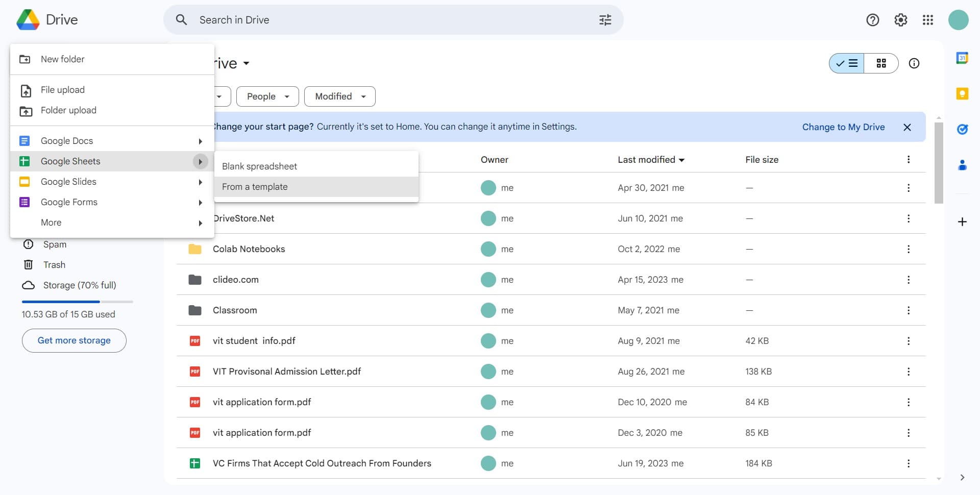Choose File upload from menu
The width and height of the screenshot is (980, 495).
coord(63,90)
